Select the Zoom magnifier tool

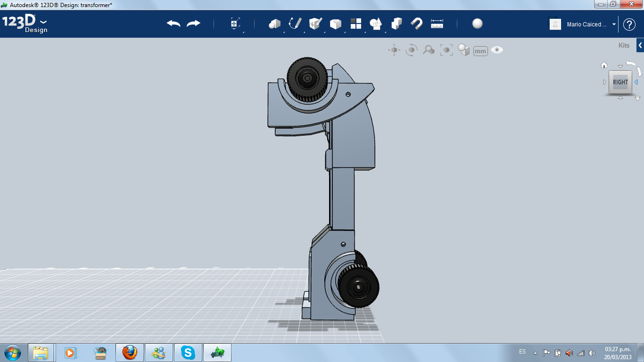click(x=429, y=50)
